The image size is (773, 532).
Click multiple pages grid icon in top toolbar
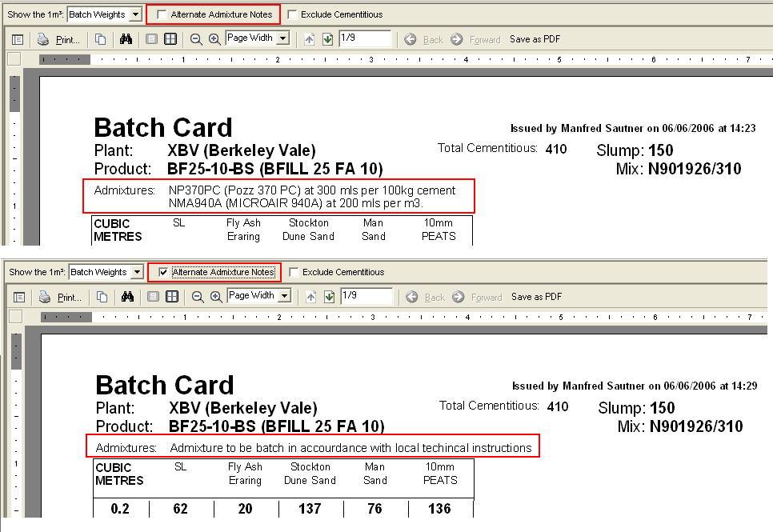pos(170,39)
